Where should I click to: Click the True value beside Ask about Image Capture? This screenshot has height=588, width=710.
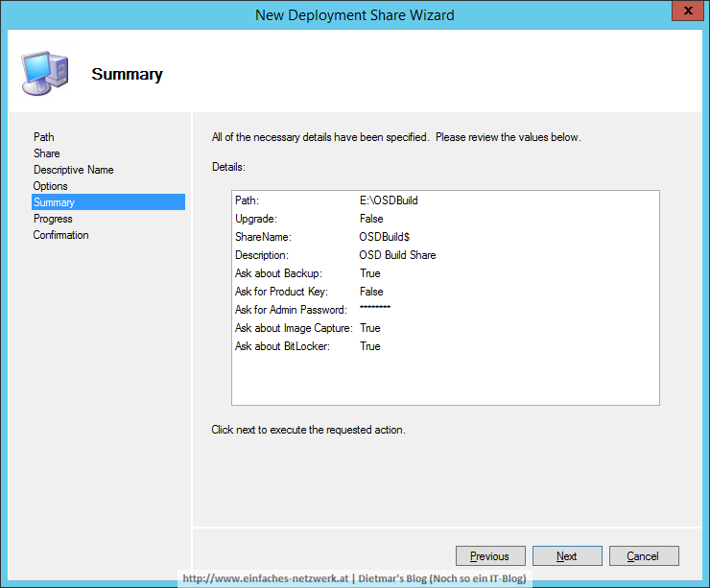pos(370,328)
